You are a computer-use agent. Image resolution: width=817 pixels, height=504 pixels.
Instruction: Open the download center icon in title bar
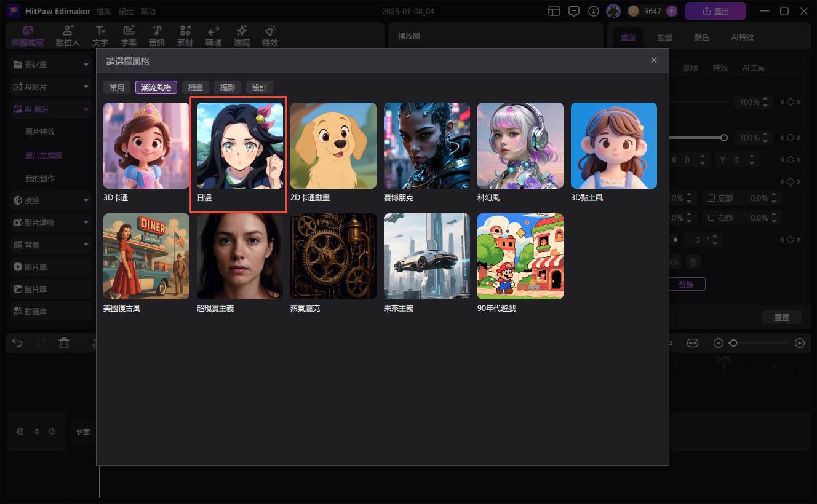tap(593, 11)
